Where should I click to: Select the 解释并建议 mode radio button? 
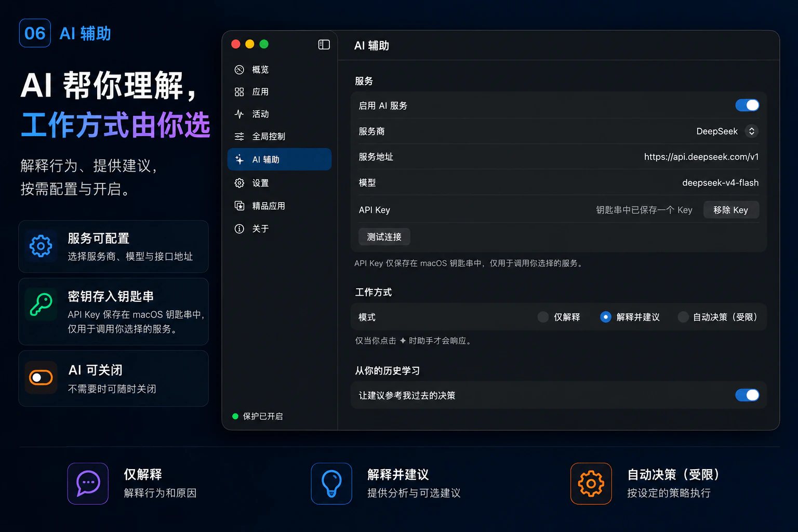tap(605, 317)
